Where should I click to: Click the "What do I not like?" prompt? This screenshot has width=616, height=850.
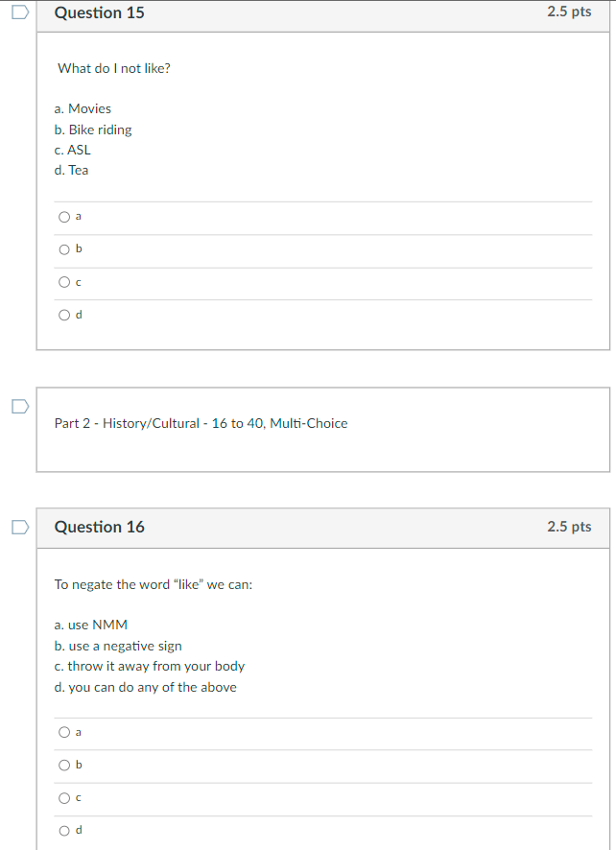click(114, 68)
